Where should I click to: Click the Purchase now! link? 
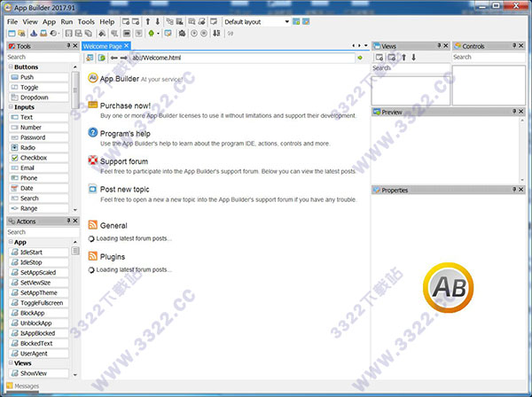click(125, 105)
